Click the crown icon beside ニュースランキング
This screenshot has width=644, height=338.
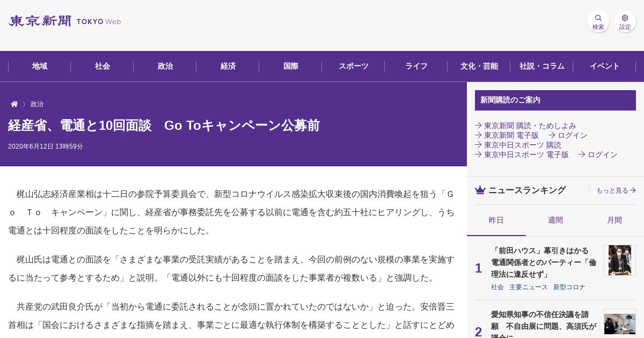[x=480, y=190]
